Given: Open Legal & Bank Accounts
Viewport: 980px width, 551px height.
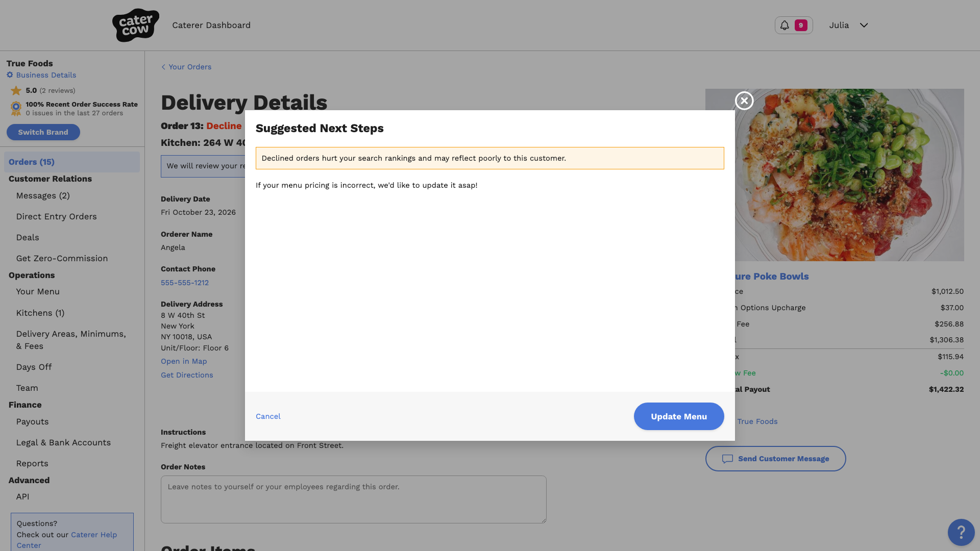Looking at the screenshot, I should 63,442.
